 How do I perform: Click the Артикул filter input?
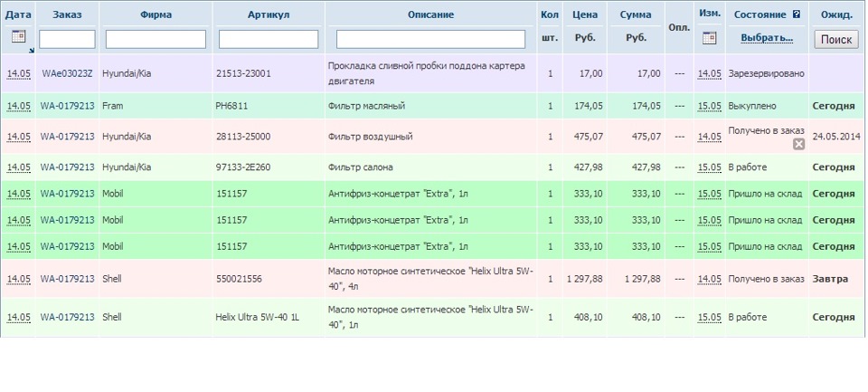(x=269, y=39)
